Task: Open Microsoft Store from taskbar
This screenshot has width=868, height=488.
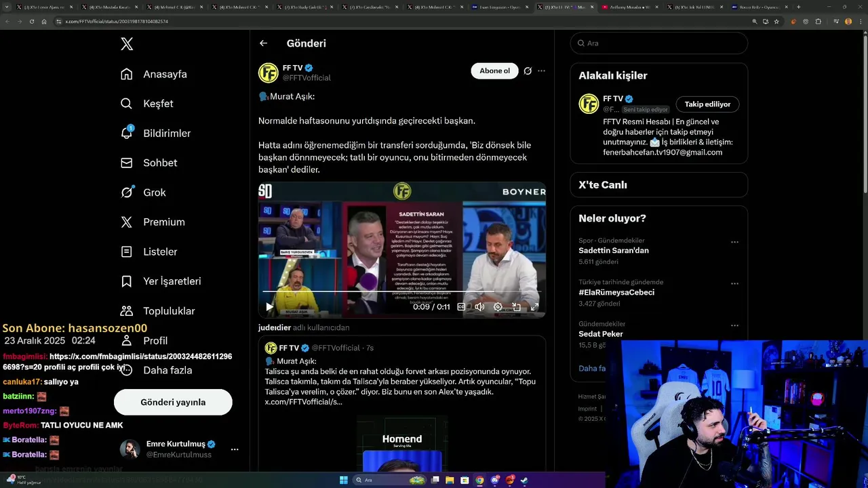Action: click(465, 480)
